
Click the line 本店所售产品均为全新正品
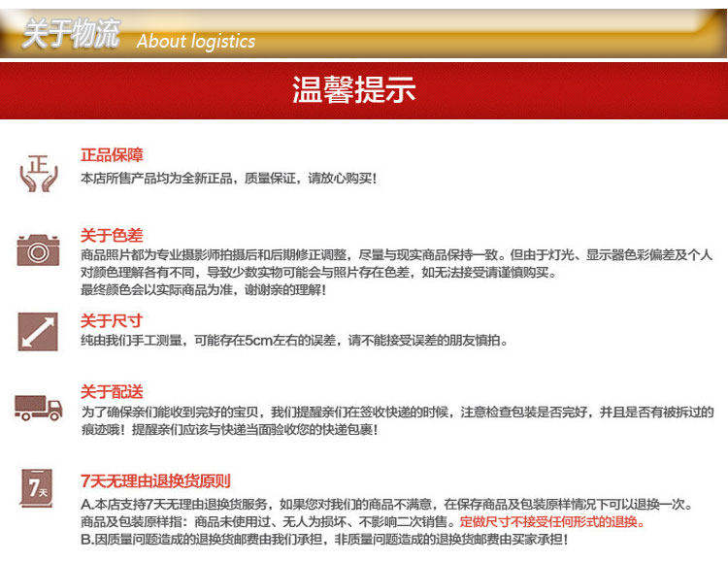click(x=228, y=179)
